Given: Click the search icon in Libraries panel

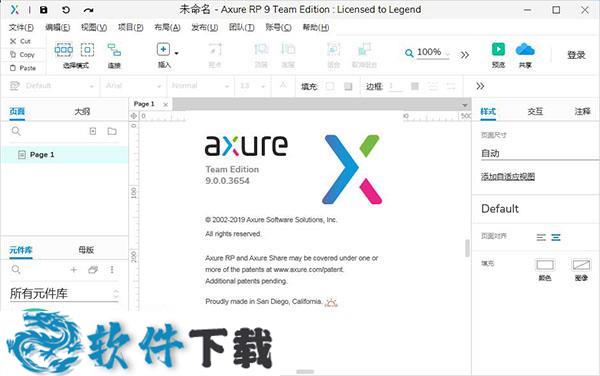Looking at the screenshot, I should (x=16, y=270).
